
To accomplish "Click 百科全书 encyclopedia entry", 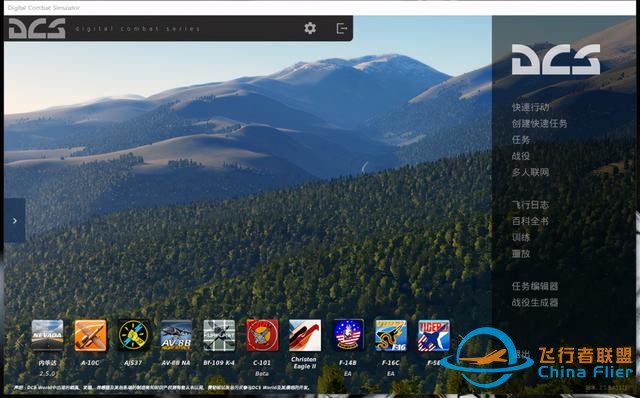I will point(530,221).
